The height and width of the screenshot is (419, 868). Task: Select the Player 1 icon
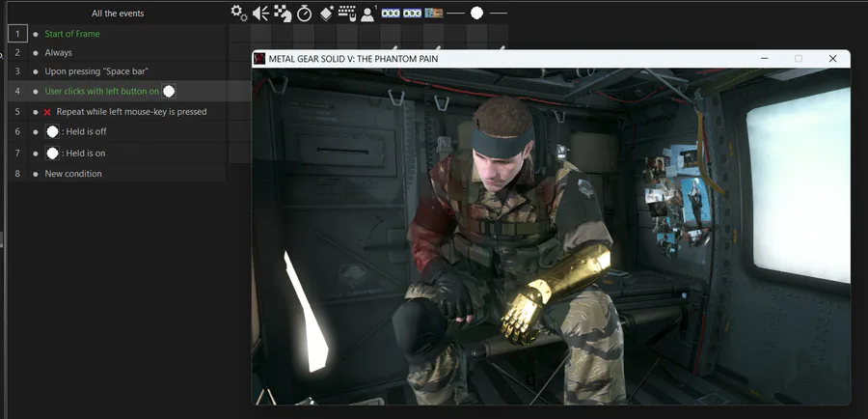coord(368,13)
